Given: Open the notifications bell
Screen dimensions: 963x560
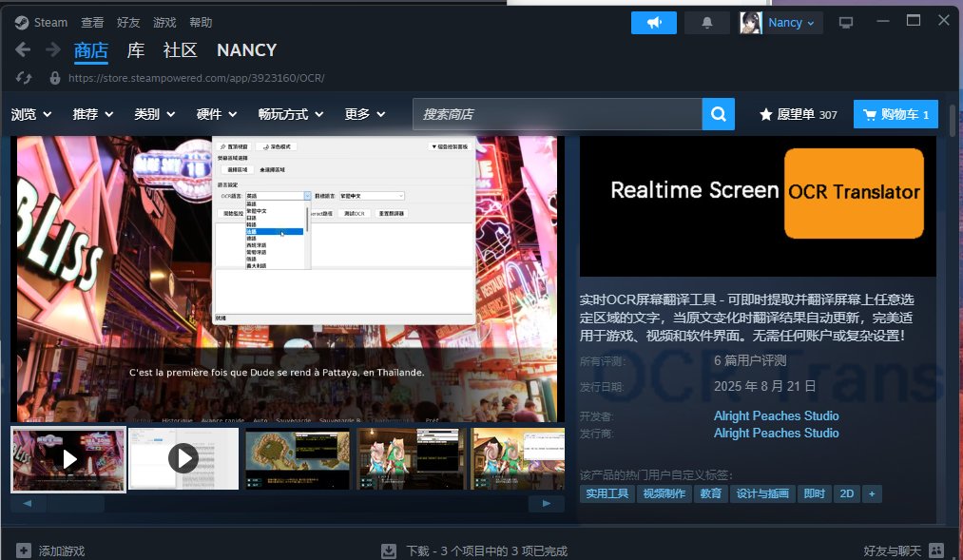Looking at the screenshot, I should pyautogui.click(x=707, y=23).
